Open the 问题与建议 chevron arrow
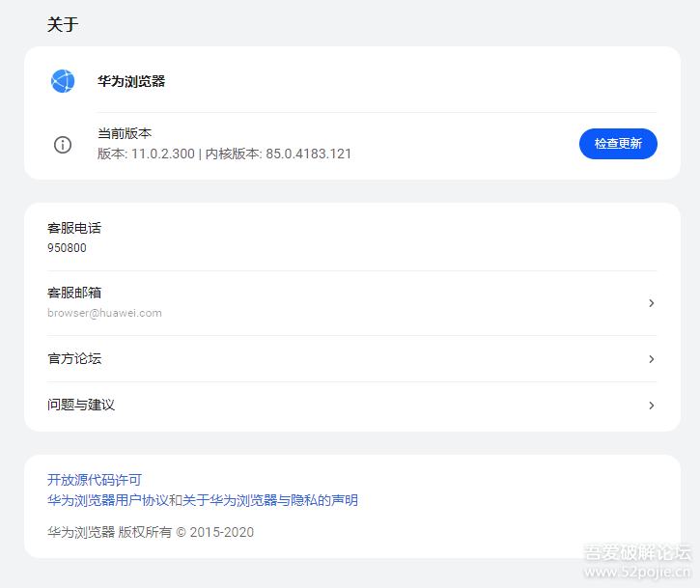 point(652,406)
